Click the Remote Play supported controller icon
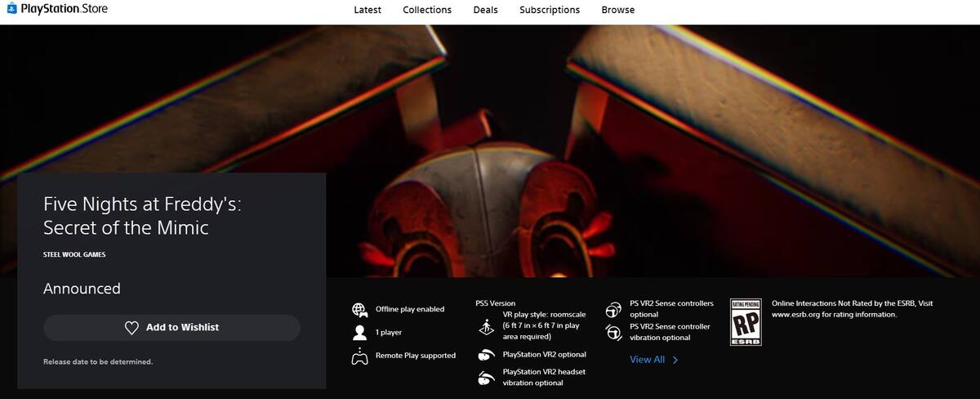This screenshot has height=399, width=980. point(359,356)
